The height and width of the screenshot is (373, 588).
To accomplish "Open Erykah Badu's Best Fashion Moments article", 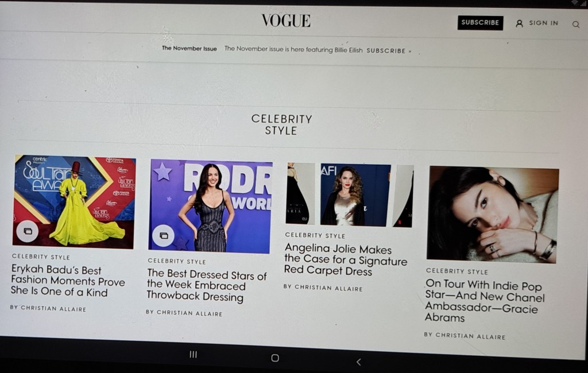I will point(68,281).
